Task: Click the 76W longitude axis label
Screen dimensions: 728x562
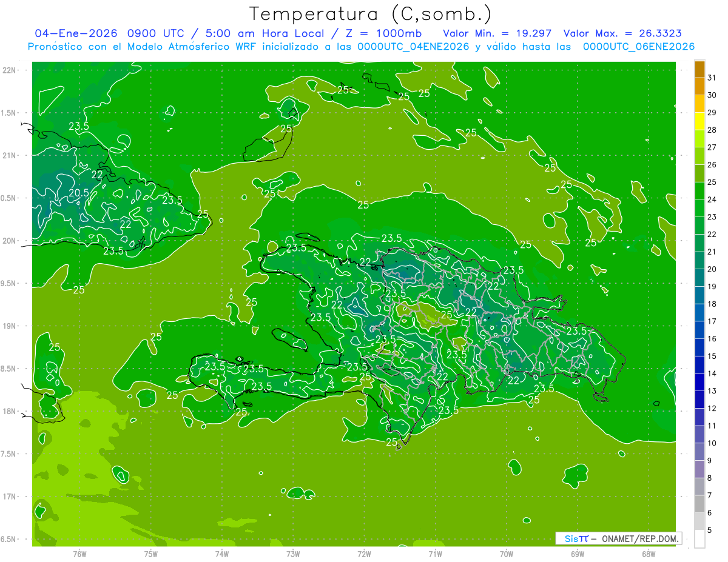Action: [79, 554]
